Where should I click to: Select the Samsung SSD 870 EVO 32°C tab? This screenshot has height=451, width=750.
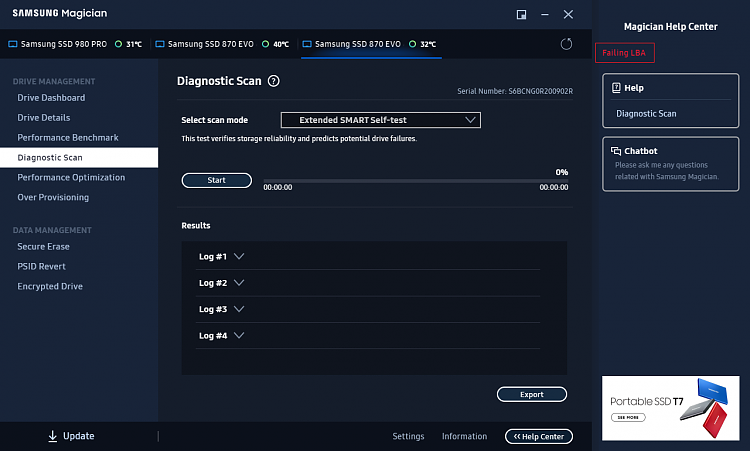click(369, 44)
